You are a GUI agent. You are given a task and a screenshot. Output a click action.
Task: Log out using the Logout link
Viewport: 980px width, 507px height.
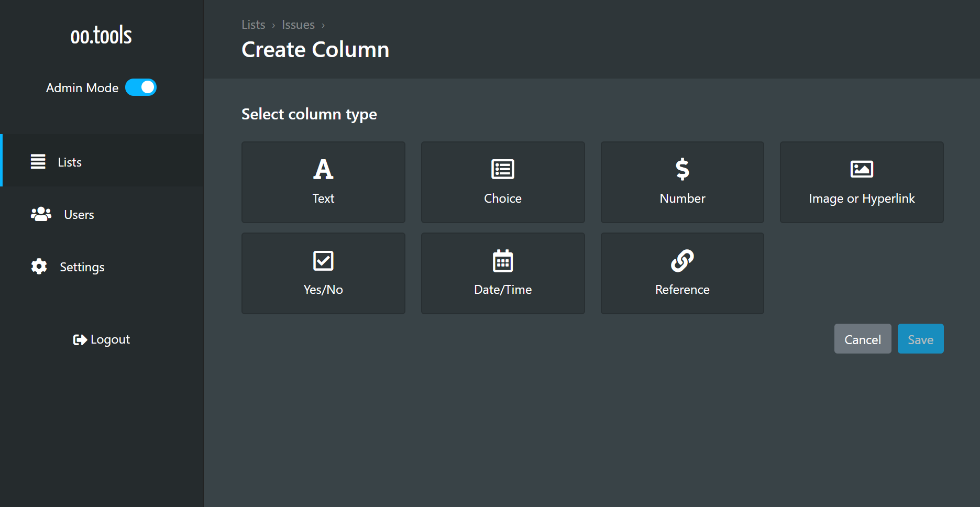tap(102, 339)
